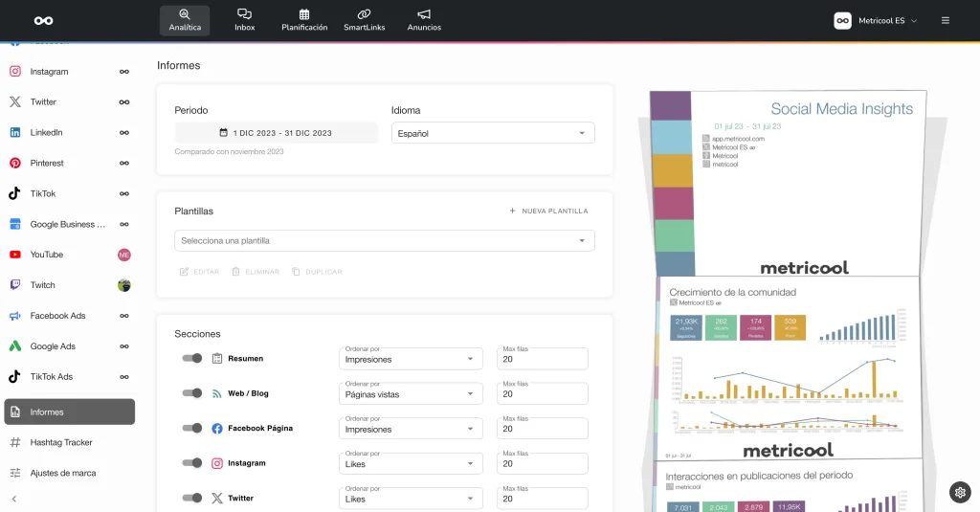
Task: Switch to the Planificación tab
Action: pos(304,21)
